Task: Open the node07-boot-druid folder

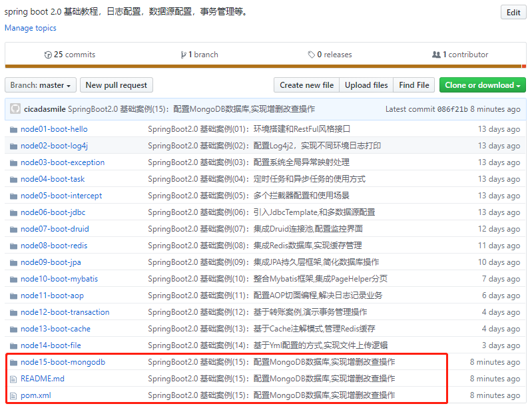Action: (x=55, y=229)
